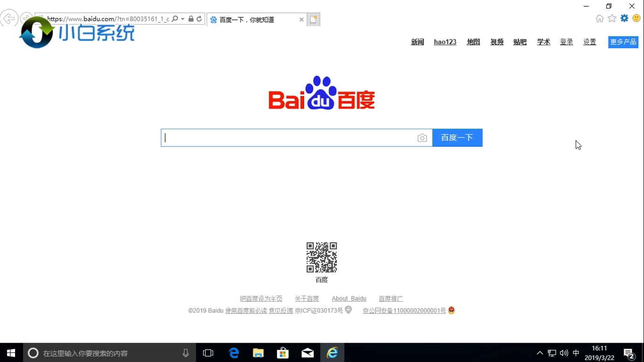Screen dimensions: 644x362
Task: Click the Internet Explorer taskbar icon
Action: [332, 353]
